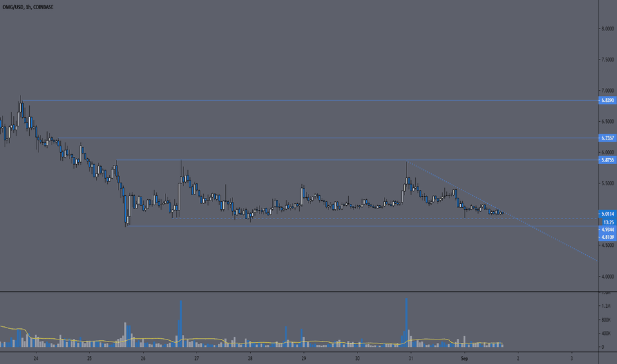Click the 4.0000 price axis tick
The image size is (617, 364).
(x=607, y=277)
